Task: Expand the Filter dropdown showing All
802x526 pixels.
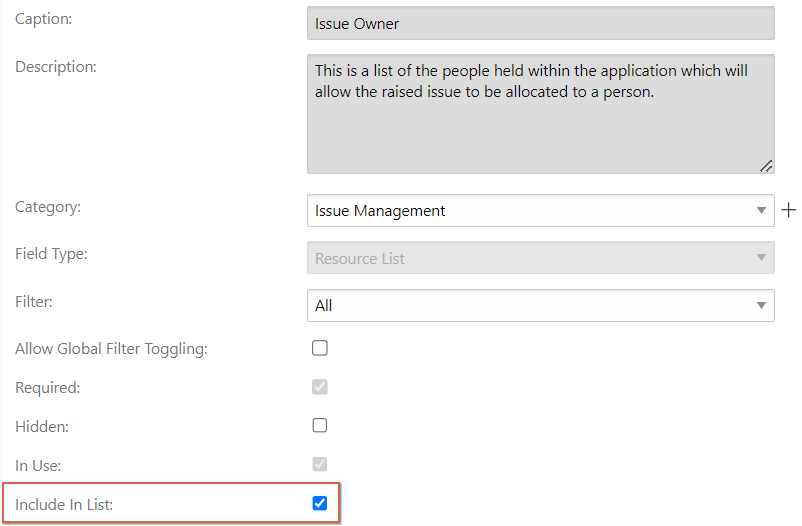Action: [541, 305]
